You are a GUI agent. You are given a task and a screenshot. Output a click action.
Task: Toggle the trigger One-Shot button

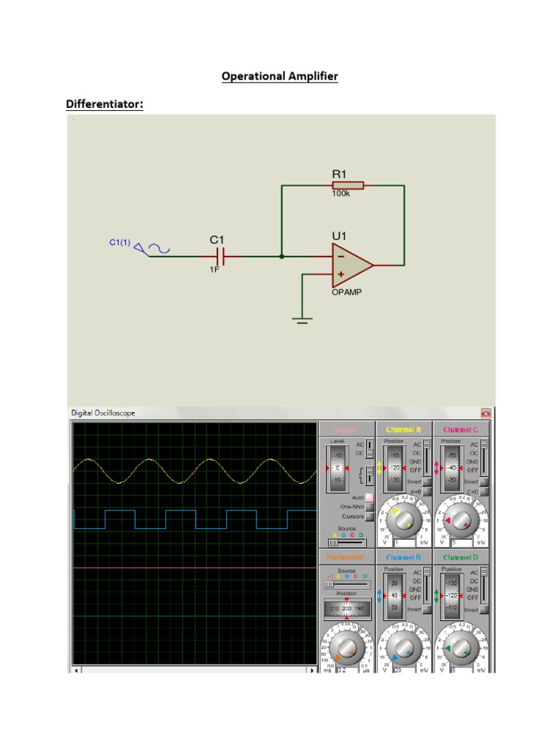tap(370, 507)
